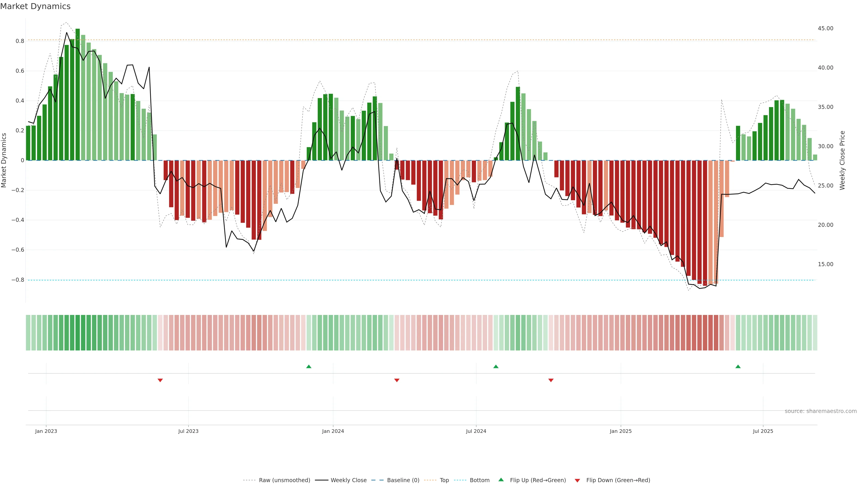Click the red flip-down marker before Jul 2023
The image size is (868, 488).
[x=160, y=380]
